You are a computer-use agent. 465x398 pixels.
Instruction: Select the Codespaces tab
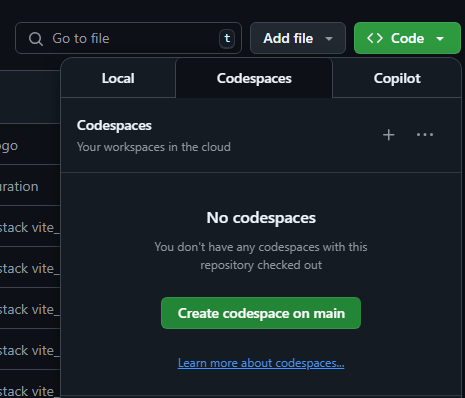click(x=254, y=78)
